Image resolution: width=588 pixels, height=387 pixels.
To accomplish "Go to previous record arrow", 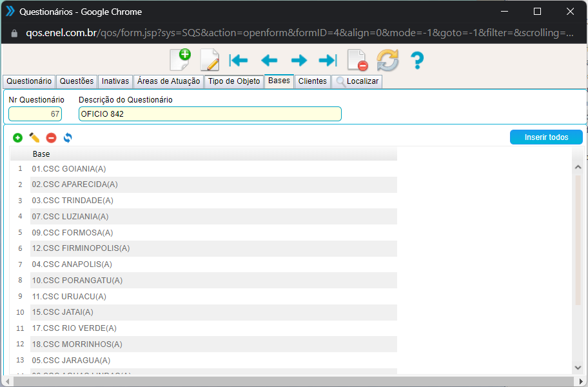I will coord(269,61).
